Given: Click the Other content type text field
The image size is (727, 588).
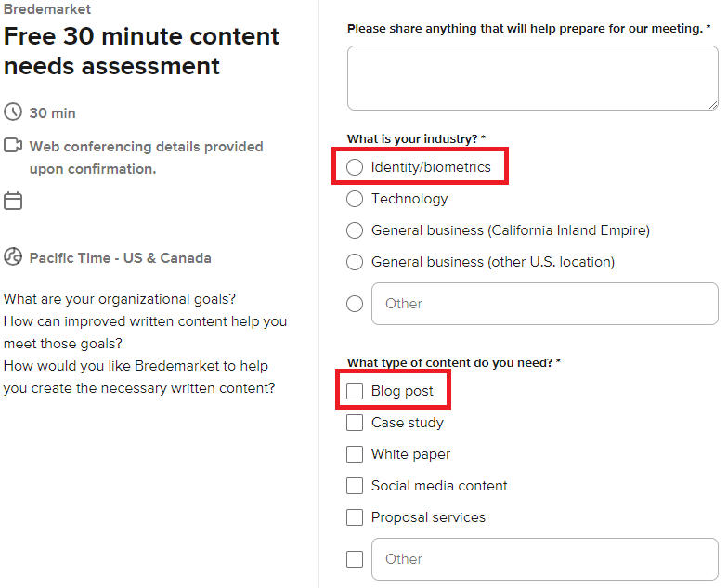Looking at the screenshot, I should point(544,559).
